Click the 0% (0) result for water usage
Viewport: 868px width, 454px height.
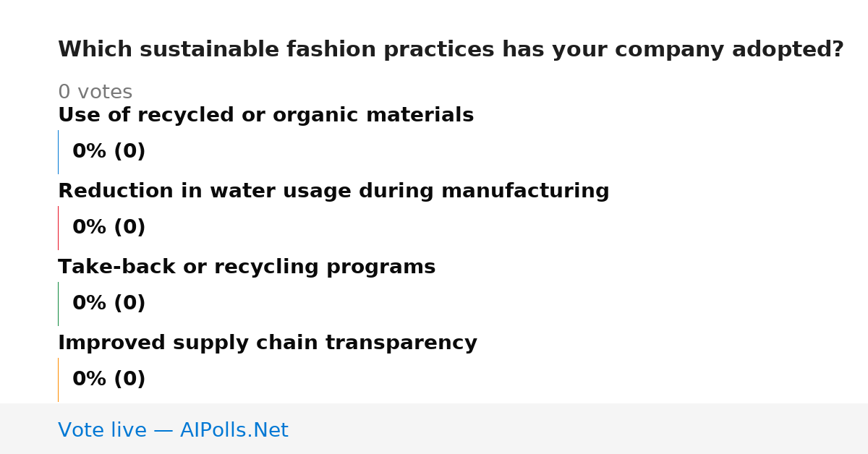(109, 228)
